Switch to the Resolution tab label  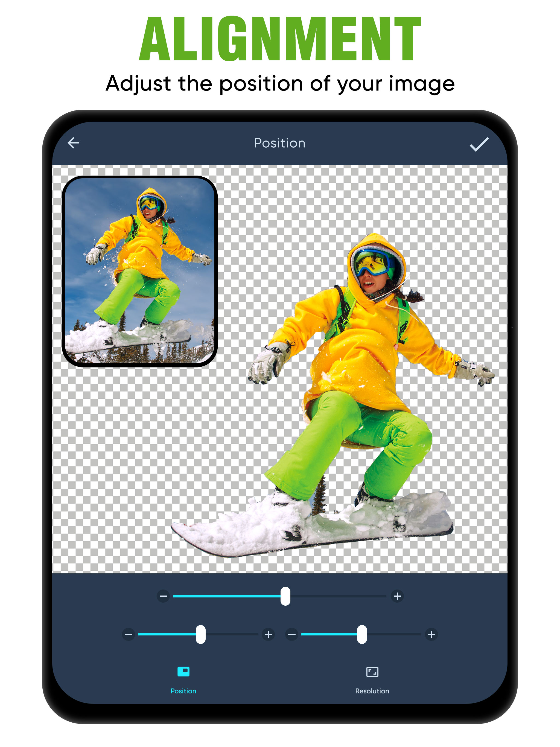pyautogui.click(x=372, y=691)
